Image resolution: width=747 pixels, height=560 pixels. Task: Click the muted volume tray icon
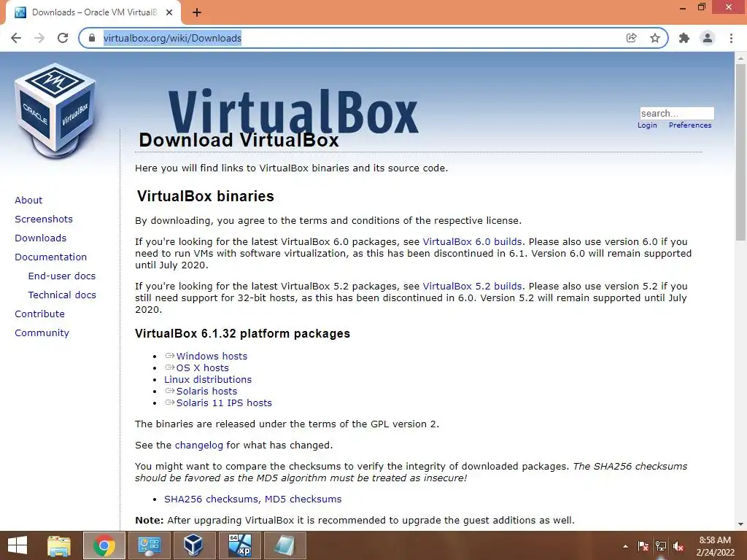point(678,546)
